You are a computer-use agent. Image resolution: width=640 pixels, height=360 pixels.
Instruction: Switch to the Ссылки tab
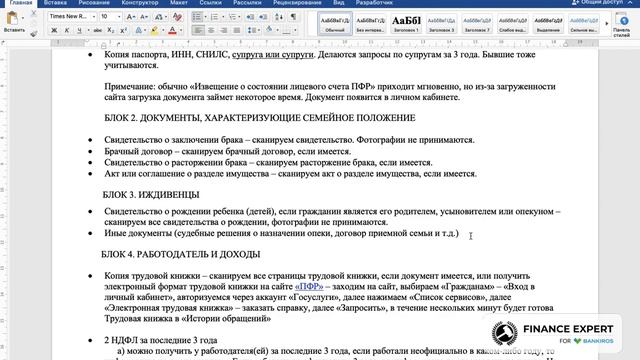click(211, 2)
